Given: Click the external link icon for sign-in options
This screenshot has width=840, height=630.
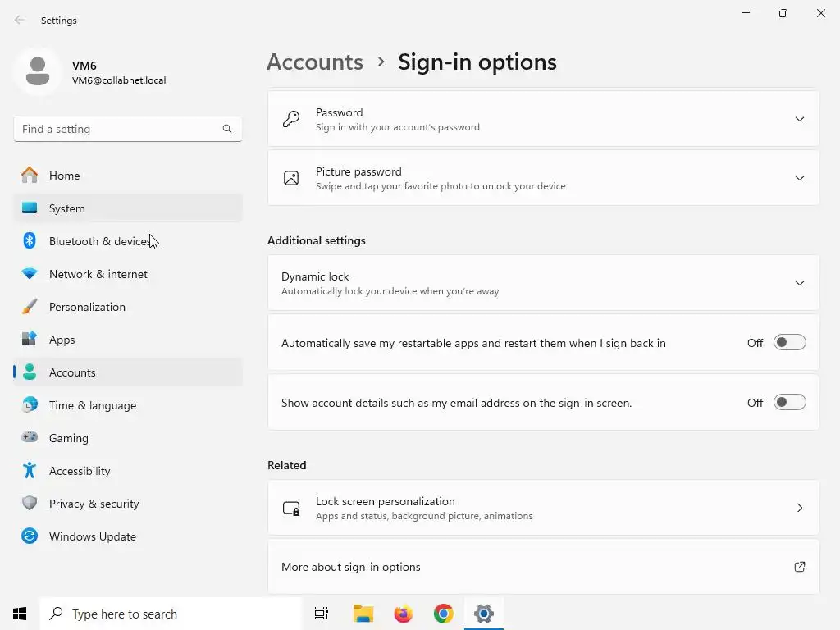Looking at the screenshot, I should point(799,567).
